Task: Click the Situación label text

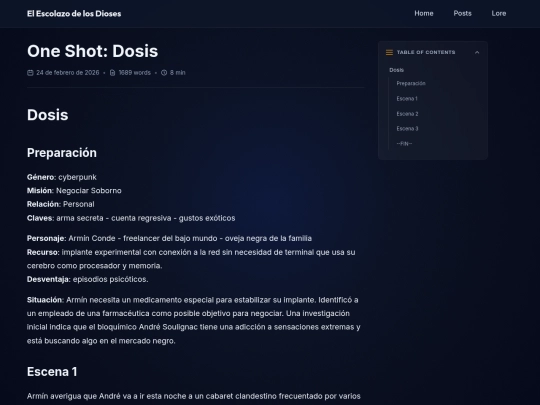Action: [x=45, y=300]
